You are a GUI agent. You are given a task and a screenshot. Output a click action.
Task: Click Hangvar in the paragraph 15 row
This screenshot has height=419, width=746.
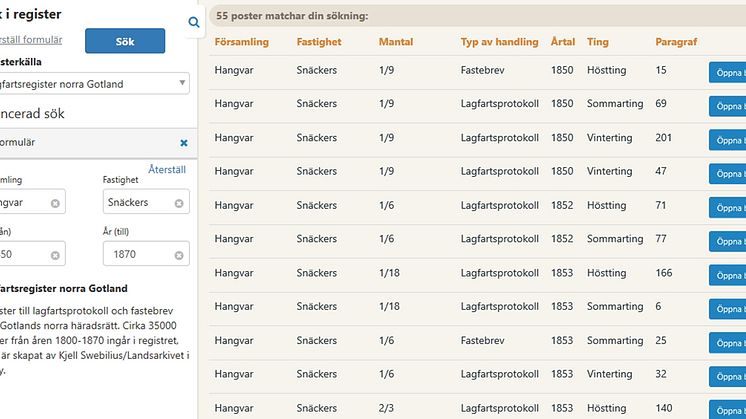coord(234,70)
